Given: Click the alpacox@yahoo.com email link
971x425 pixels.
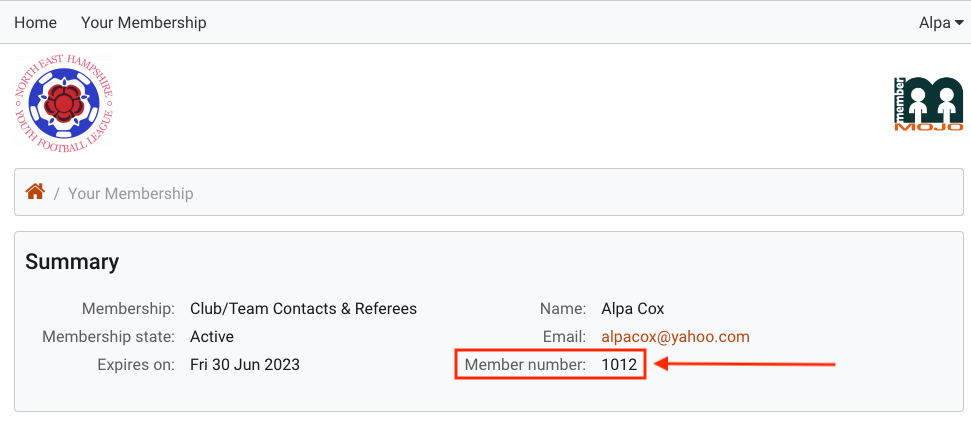Looking at the screenshot, I should (675, 337).
